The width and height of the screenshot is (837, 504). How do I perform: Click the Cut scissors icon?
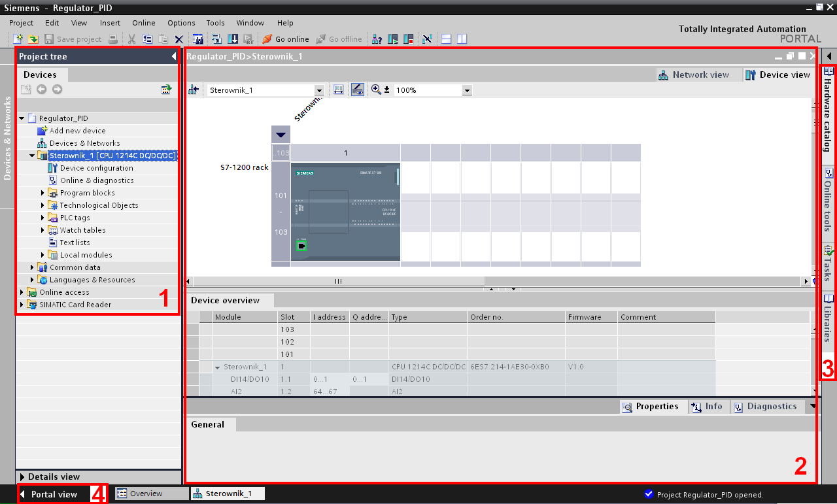[x=131, y=39]
